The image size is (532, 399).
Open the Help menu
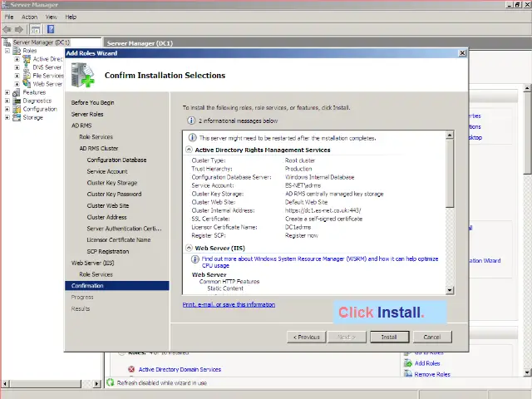pyautogui.click(x=71, y=17)
